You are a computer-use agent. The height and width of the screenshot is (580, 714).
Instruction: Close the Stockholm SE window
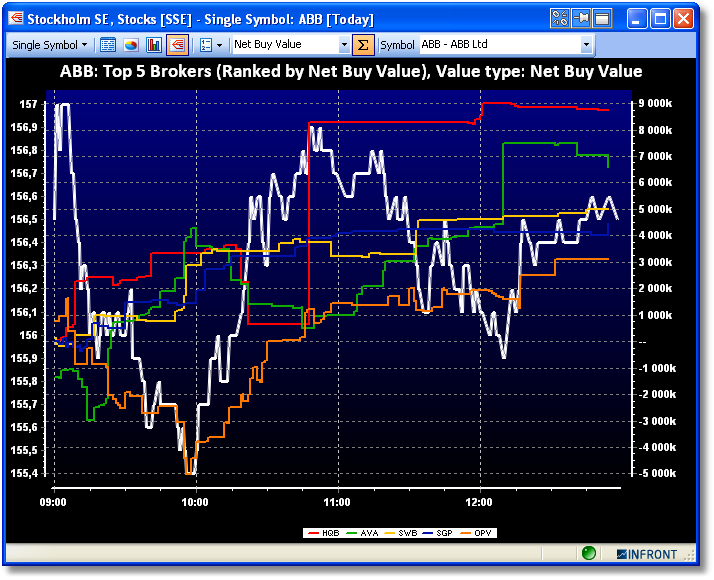click(x=683, y=19)
